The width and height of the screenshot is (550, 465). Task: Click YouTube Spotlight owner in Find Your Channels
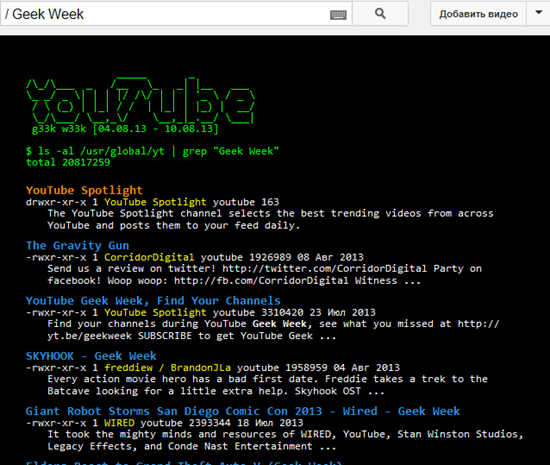pos(155,312)
